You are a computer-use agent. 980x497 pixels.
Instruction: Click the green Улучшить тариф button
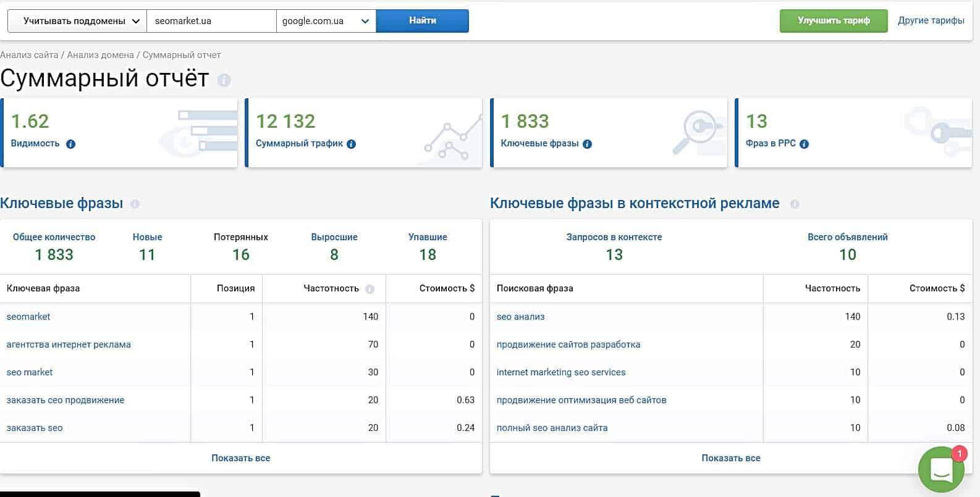(834, 21)
